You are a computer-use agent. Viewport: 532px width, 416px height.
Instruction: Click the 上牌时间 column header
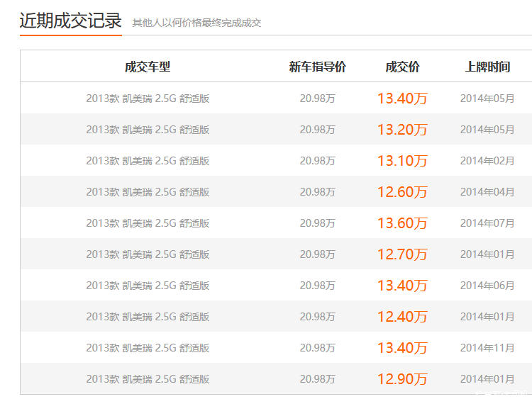(487, 67)
